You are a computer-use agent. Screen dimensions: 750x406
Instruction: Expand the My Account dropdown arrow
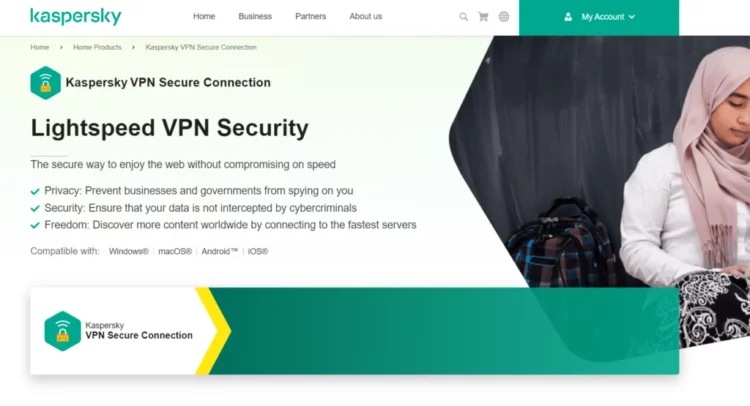tap(632, 17)
